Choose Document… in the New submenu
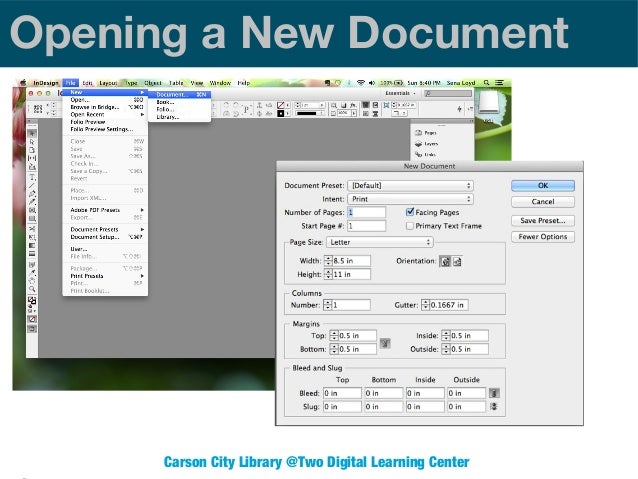 click(180, 94)
